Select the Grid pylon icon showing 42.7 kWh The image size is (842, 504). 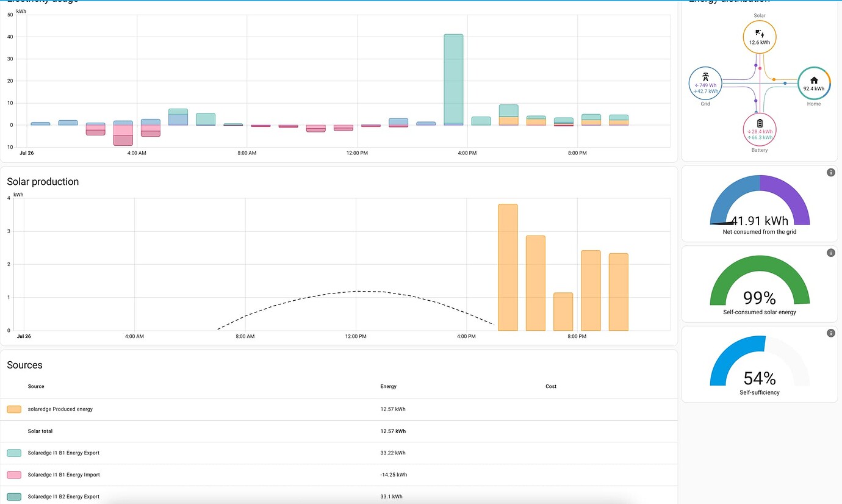[705, 83]
